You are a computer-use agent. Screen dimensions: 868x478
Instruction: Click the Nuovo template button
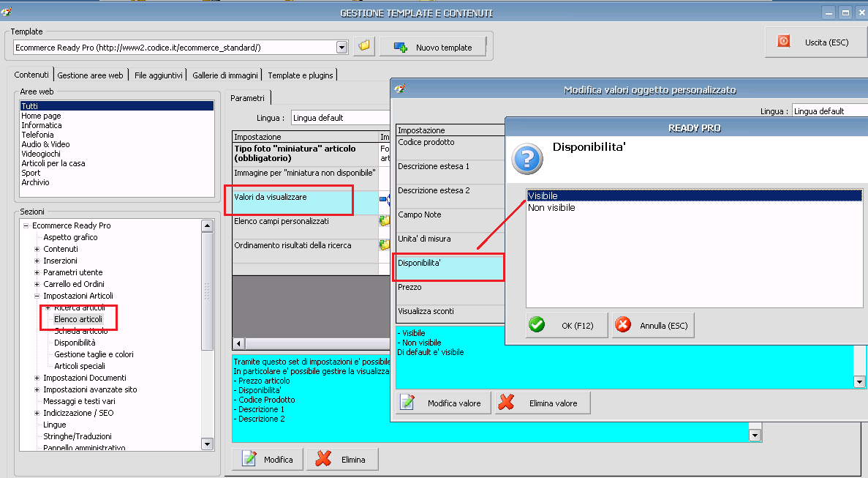433,48
